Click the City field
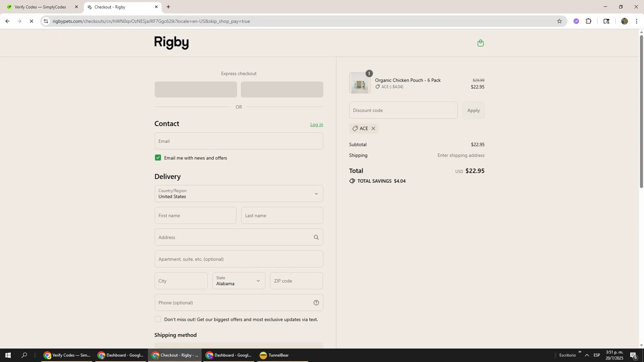This screenshot has height=362, width=644. (x=181, y=281)
